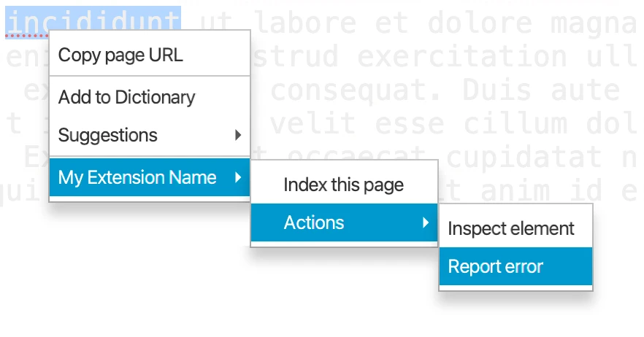This screenshot has width=644, height=337.
Task: Select Add to Dictionary
Action: [x=126, y=97]
